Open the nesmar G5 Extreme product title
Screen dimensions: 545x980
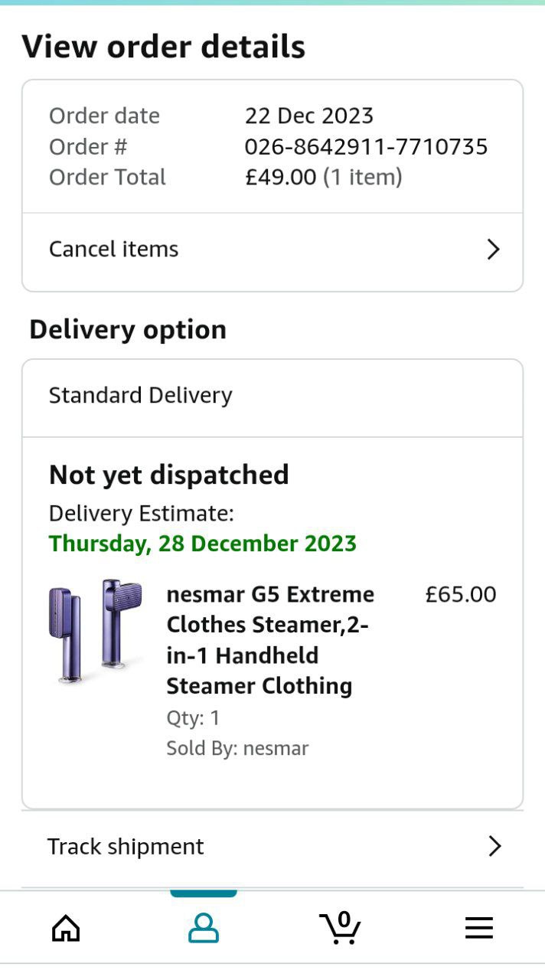(x=270, y=640)
